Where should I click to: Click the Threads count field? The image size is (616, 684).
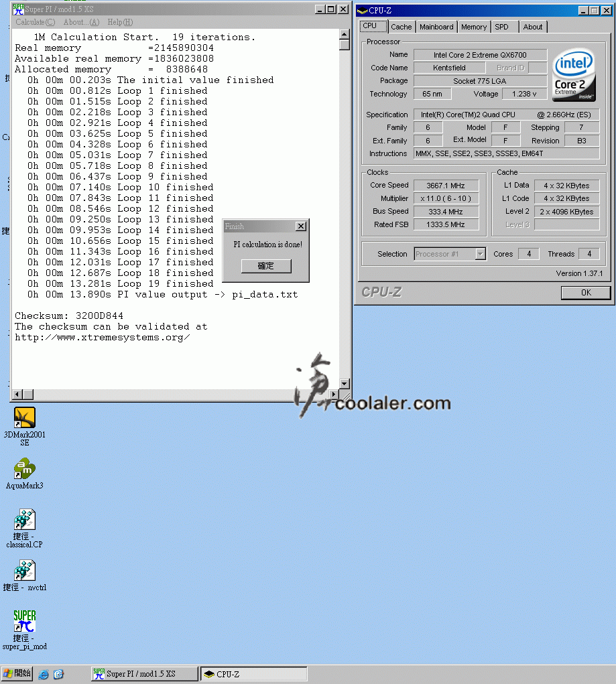pyautogui.click(x=589, y=254)
